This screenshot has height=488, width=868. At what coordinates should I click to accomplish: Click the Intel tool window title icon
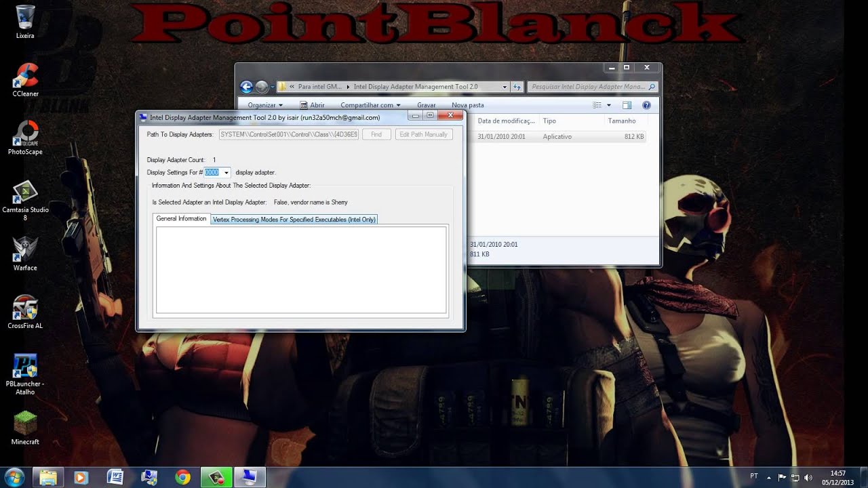pyautogui.click(x=143, y=117)
